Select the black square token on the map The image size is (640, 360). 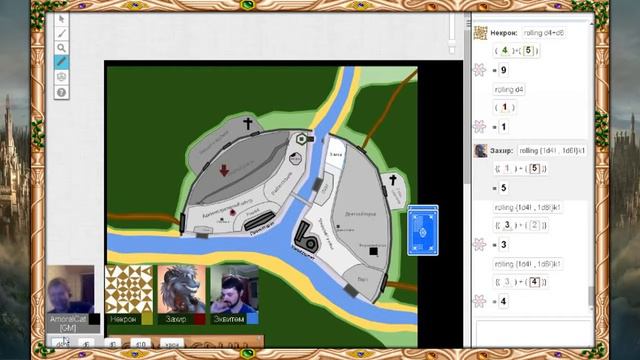[x=373, y=251]
